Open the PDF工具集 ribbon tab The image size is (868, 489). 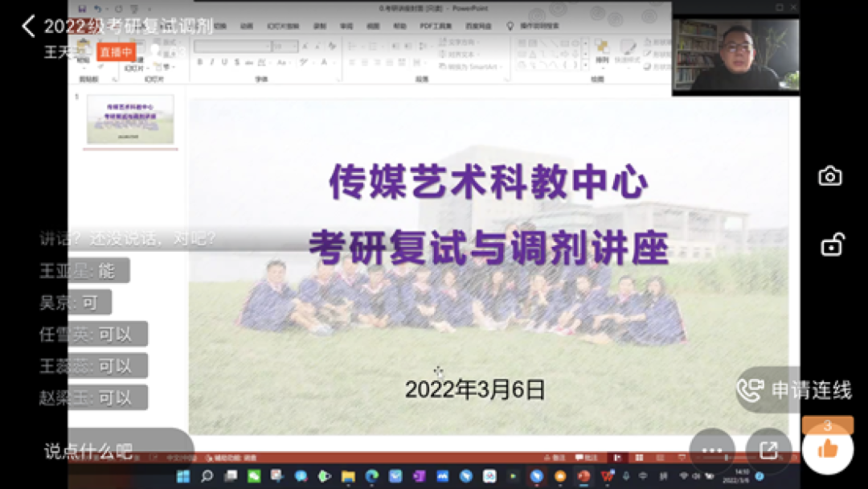[435, 26]
